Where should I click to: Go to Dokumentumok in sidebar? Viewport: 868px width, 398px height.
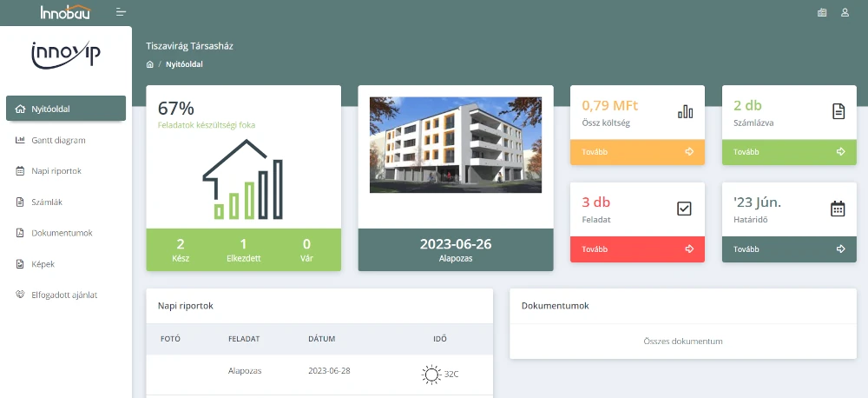61,233
